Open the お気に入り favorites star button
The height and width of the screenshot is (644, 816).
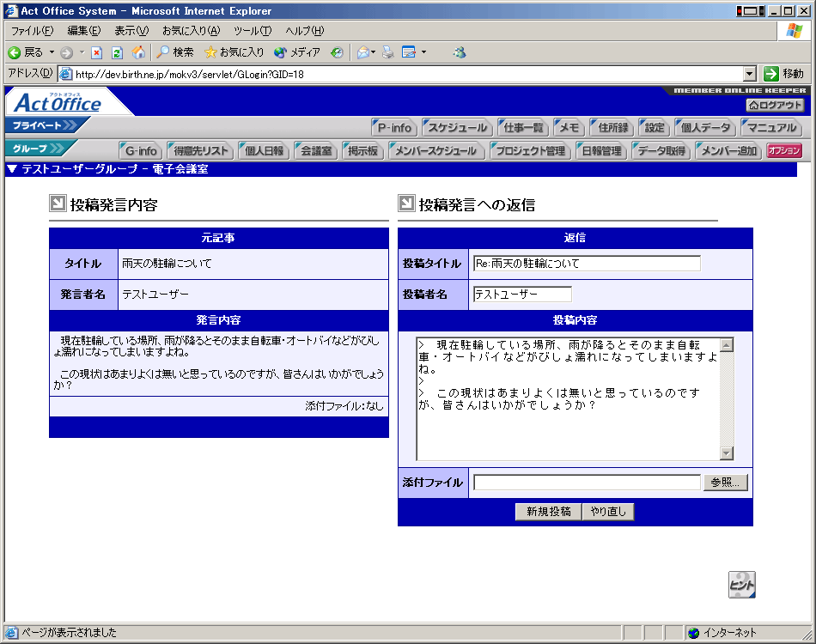[x=234, y=52]
